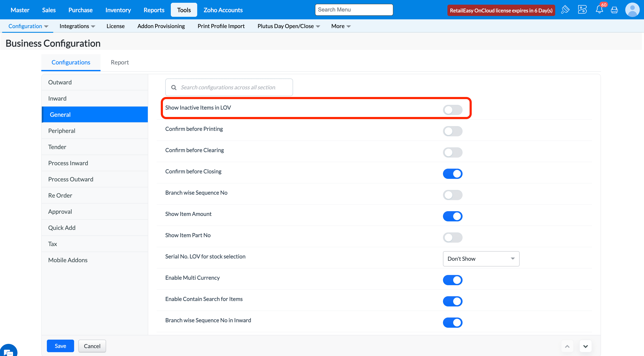
Task: Open the chat support bubble icon
Action: click(x=8, y=351)
